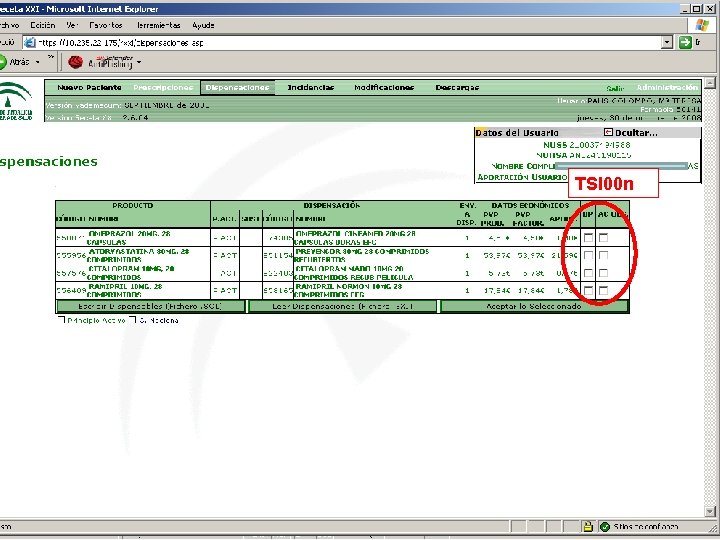Click the red AntiPhishing toolbar icon

click(75, 62)
